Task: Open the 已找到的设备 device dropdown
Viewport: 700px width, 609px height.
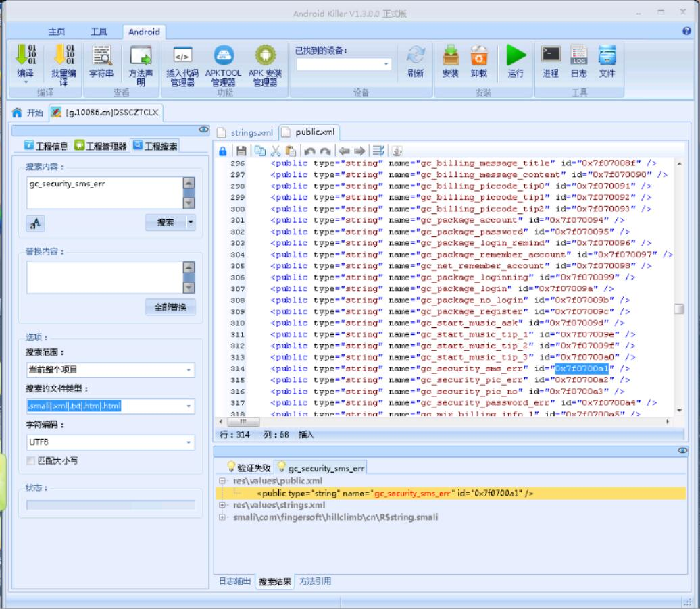Action: (x=386, y=64)
